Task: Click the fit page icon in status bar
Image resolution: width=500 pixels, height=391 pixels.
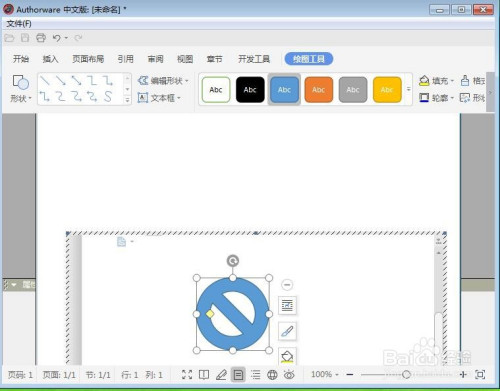Action: coord(480,375)
